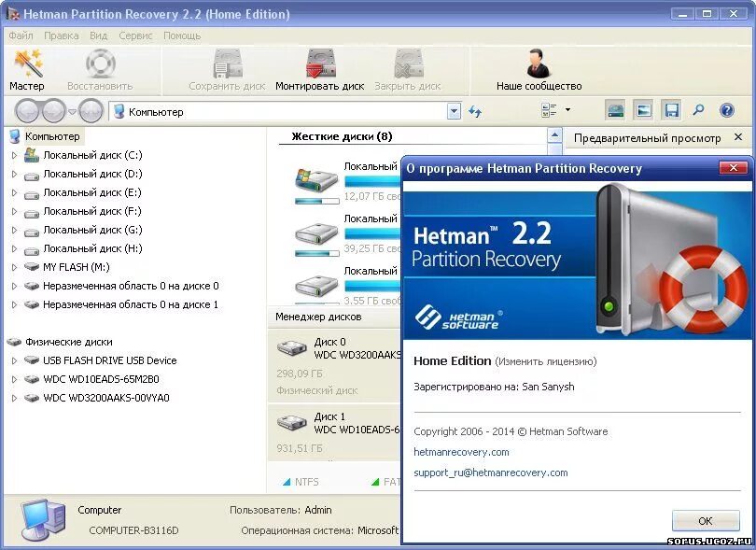Open the Помощь menu
Screen dimensions: 756x550
click(182, 35)
